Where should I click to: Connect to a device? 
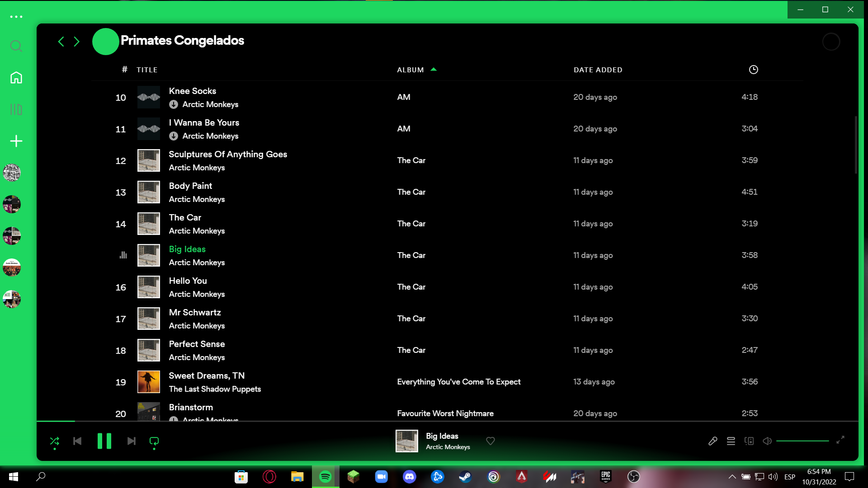[x=749, y=441]
